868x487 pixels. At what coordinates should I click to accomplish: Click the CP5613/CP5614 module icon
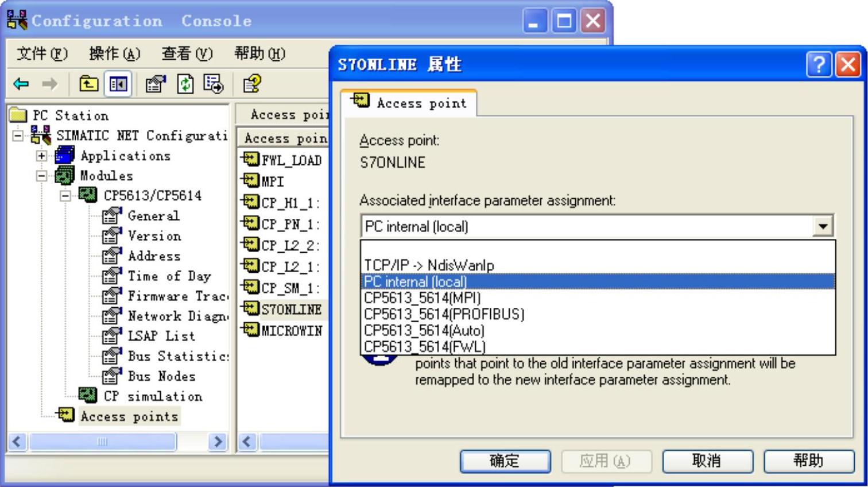point(88,195)
